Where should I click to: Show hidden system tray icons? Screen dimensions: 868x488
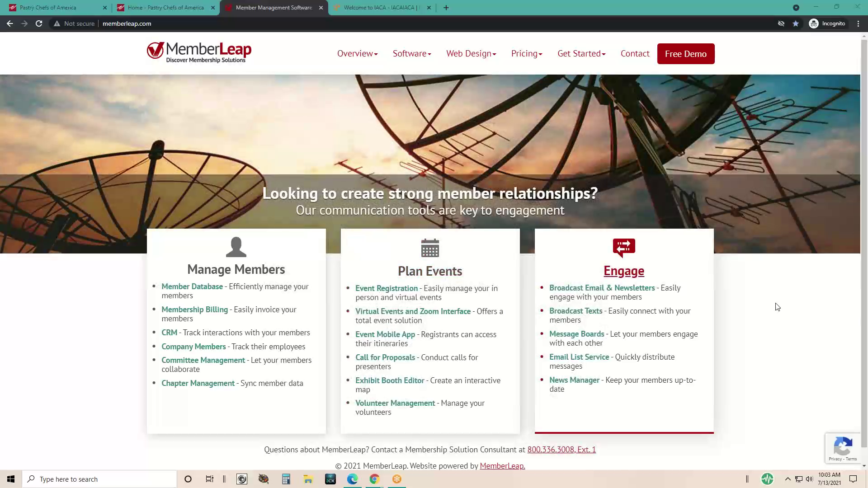pos(788,479)
